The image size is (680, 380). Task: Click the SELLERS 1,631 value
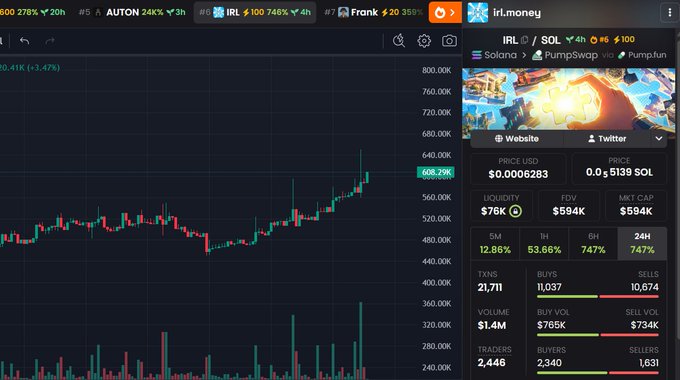[649, 363]
